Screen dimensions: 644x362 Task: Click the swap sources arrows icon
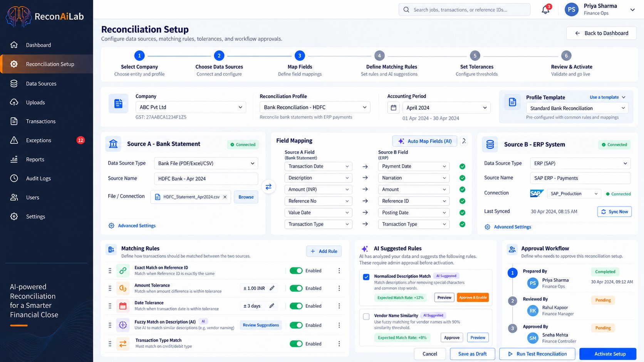coord(268,187)
